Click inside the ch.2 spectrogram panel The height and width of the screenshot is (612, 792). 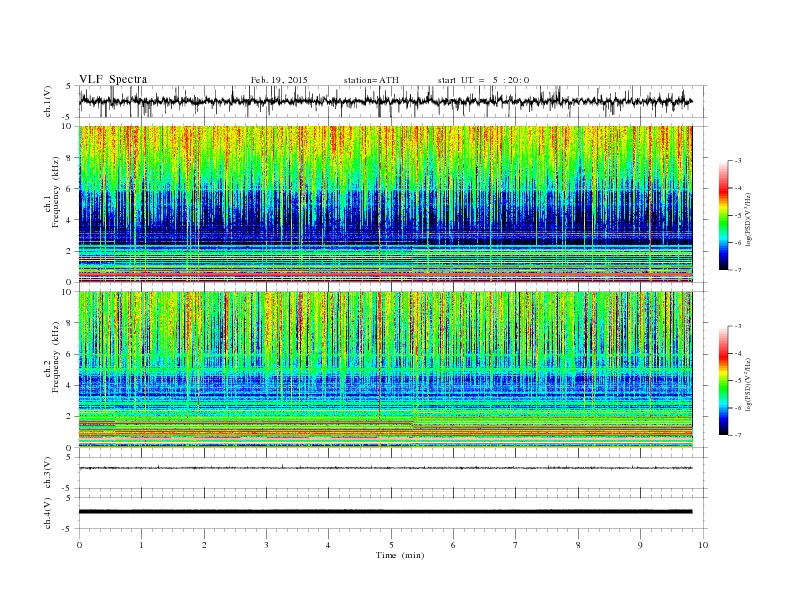(385, 369)
